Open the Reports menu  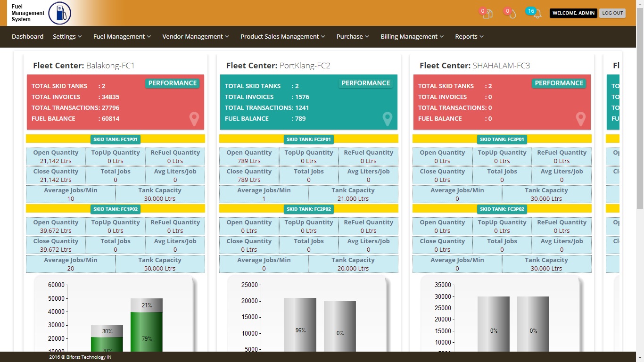tap(469, 37)
